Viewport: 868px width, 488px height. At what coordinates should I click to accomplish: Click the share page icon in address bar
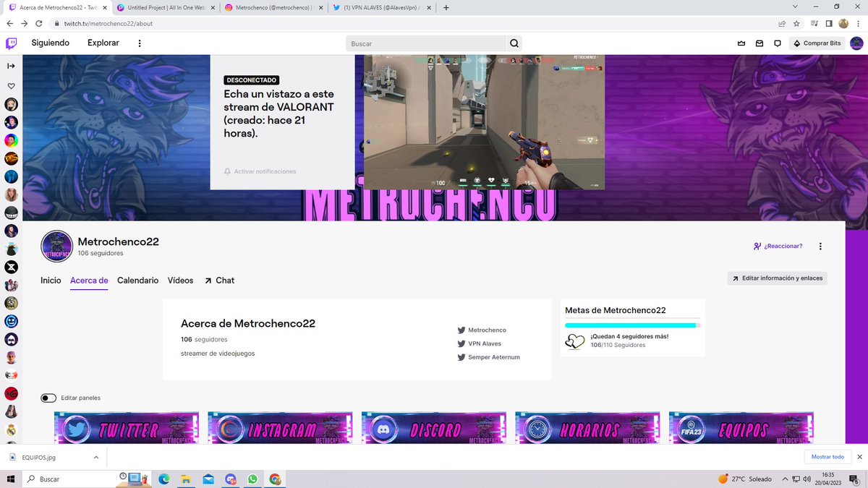[x=782, y=23]
